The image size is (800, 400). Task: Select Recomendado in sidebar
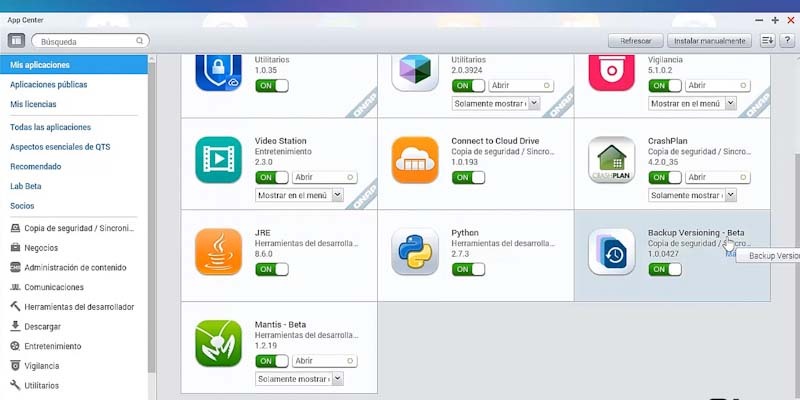pyautogui.click(x=36, y=167)
